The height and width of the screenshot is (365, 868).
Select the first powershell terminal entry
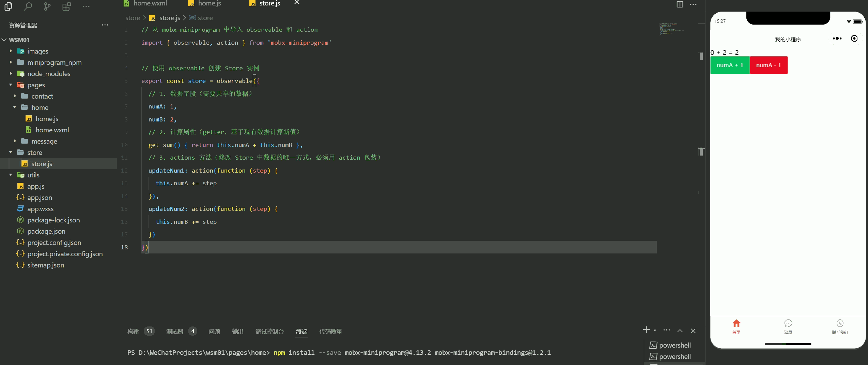pyautogui.click(x=670, y=345)
